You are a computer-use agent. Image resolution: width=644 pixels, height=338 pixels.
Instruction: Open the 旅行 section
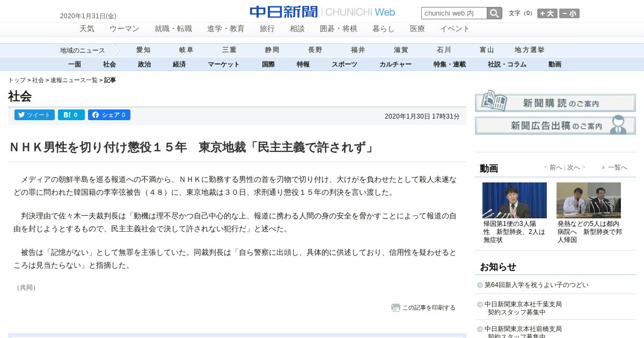pos(267,29)
